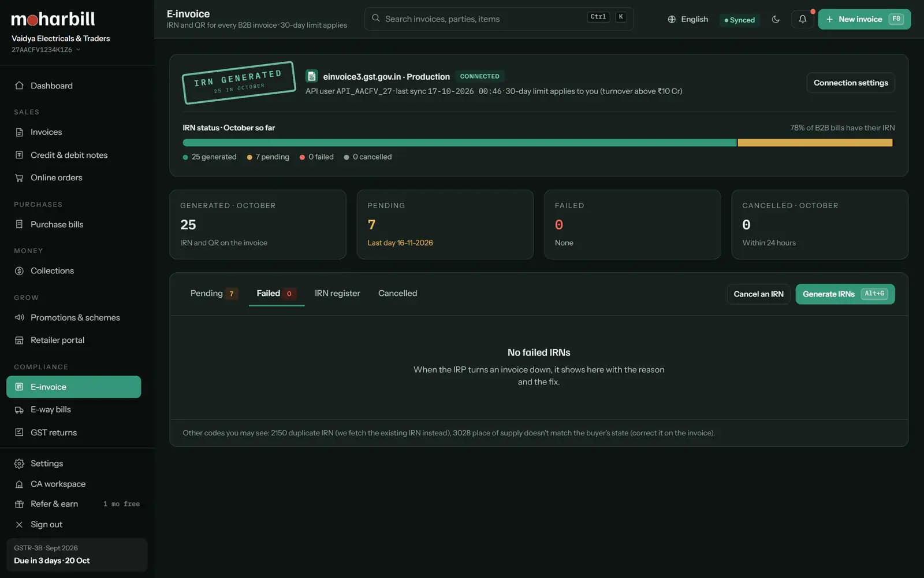This screenshot has height=578, width=924.
Task: Toggle dark mode moon icon
Action: point(776,19)
